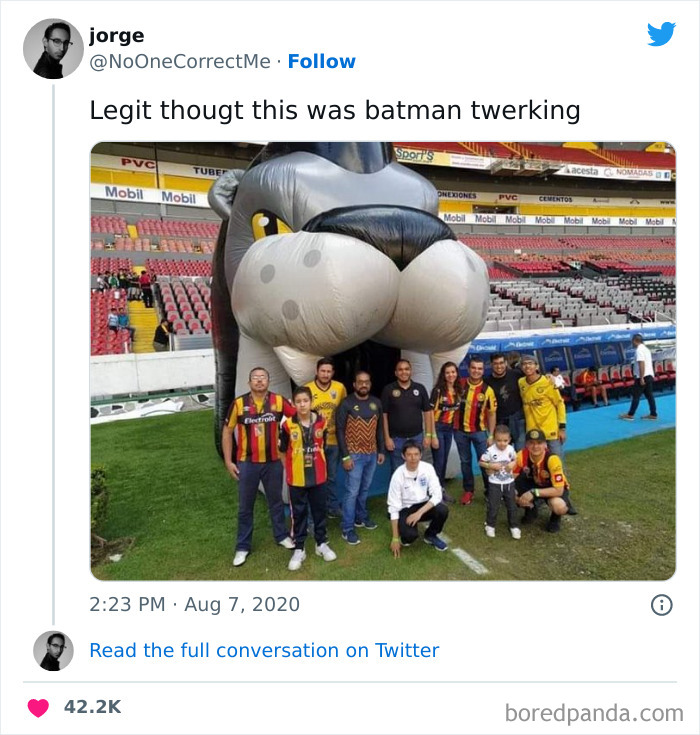Read the full conversation on Twitter

click(264, 650)
